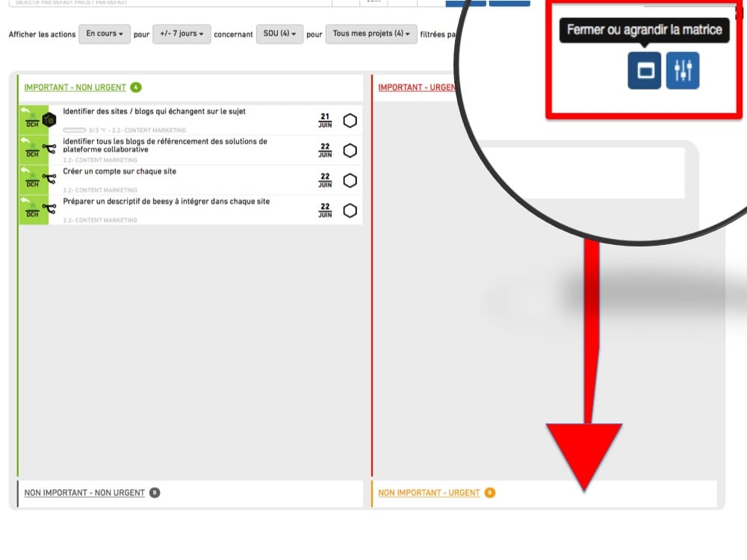747x560 pixels.
Task: Click the branch icon on Créer un compte
Action: tap(49, 179)
